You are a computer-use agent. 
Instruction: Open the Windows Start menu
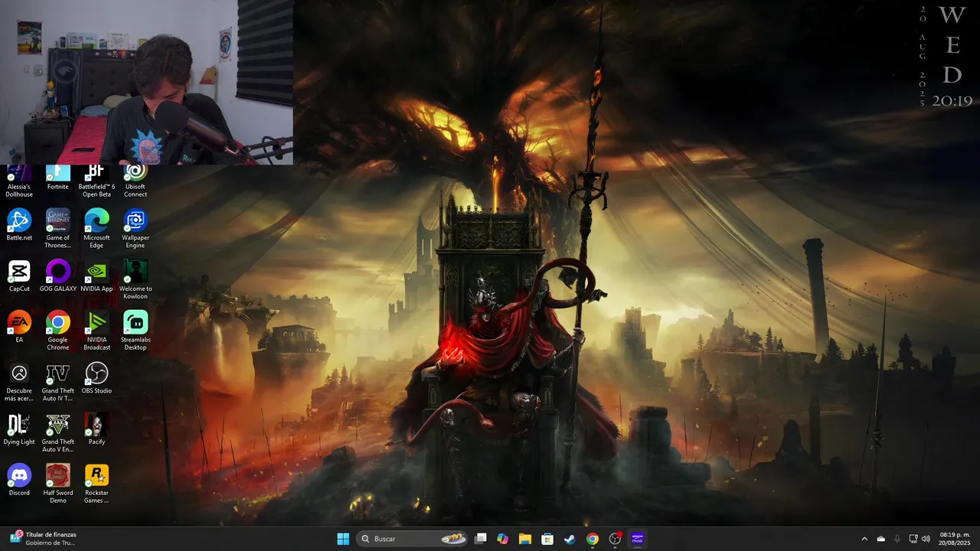343,539
